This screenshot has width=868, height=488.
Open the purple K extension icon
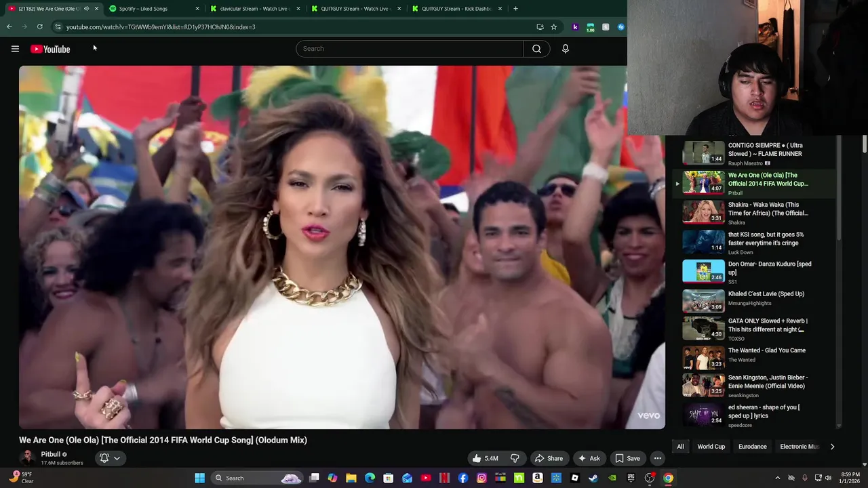[x=575, y=27]
